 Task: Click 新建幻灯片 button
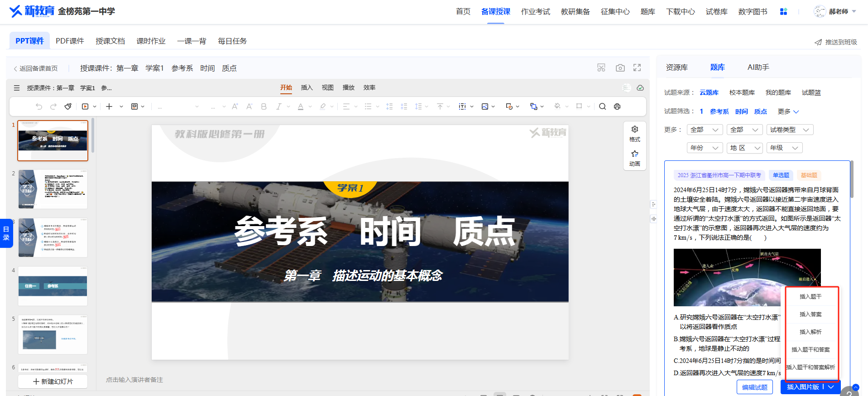click(x=53, y=382)
